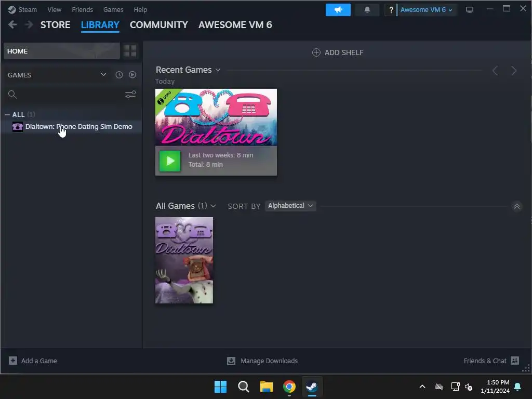Click Steam icon in taskbar

(x=312, y=387)
